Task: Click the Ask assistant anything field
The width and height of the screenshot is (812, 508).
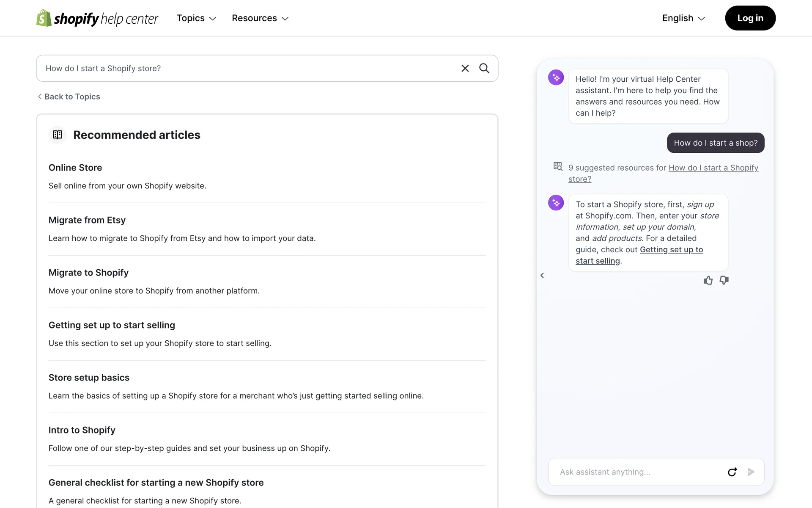Action: [x=639, y=472]
